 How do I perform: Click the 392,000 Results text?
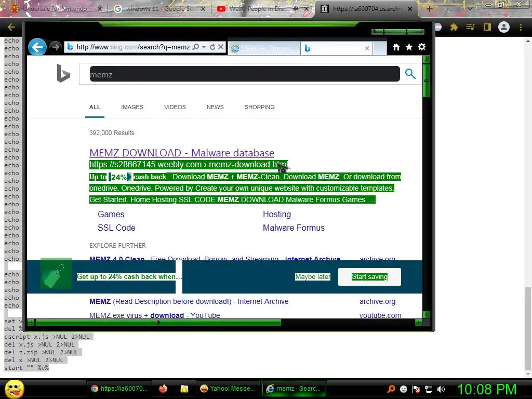point(112,133)
